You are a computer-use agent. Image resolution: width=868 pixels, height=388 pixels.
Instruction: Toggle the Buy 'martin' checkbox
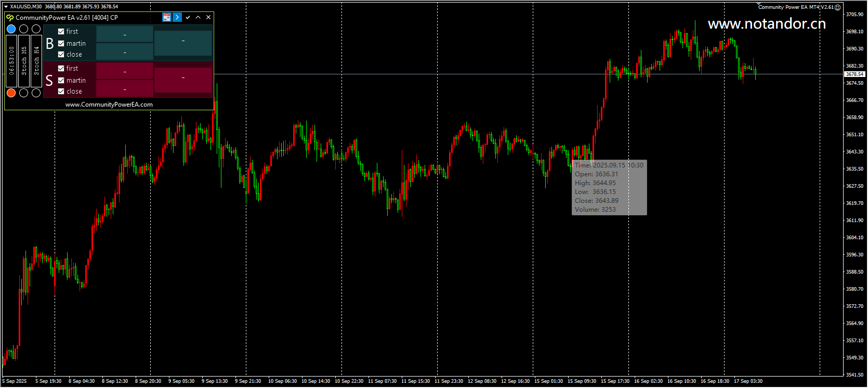pyautogui.click(x=61, y=44)
